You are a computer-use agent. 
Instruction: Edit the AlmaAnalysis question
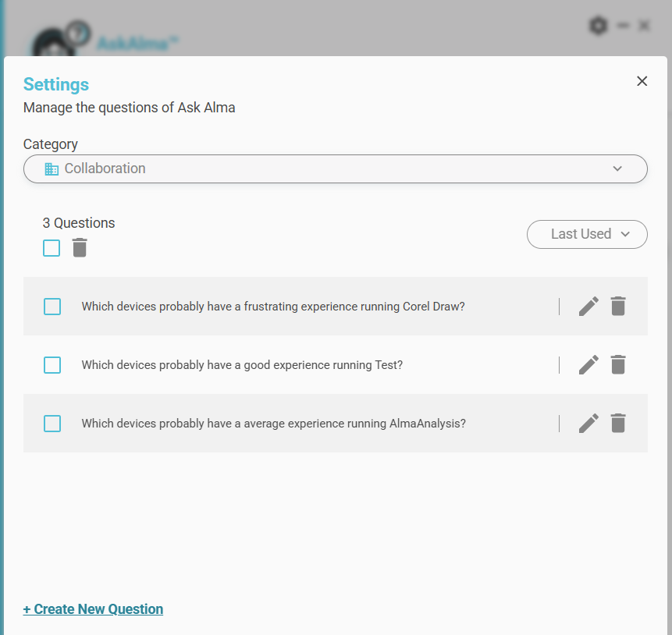[588, 424]
